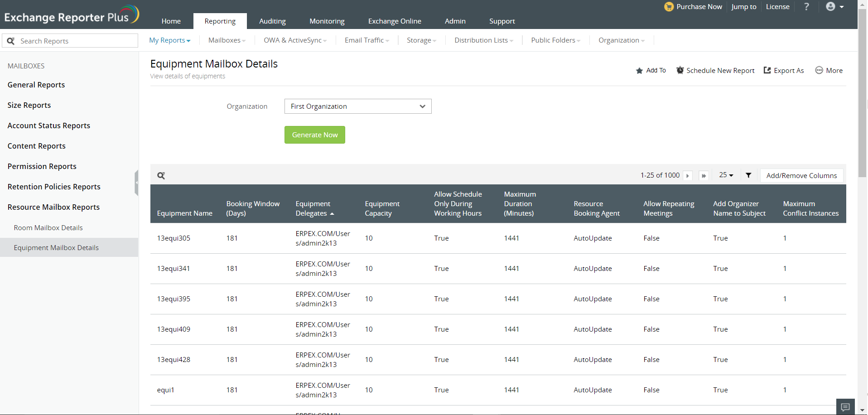Select Room Mailbox Details in sidebar
The image size is (868, 415).
coord(48,228)
